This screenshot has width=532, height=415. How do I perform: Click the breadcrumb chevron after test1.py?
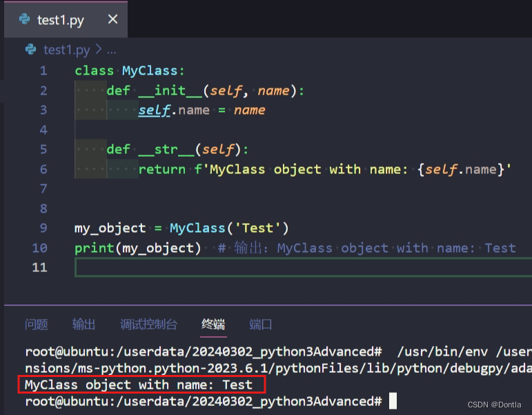[99, 50]
